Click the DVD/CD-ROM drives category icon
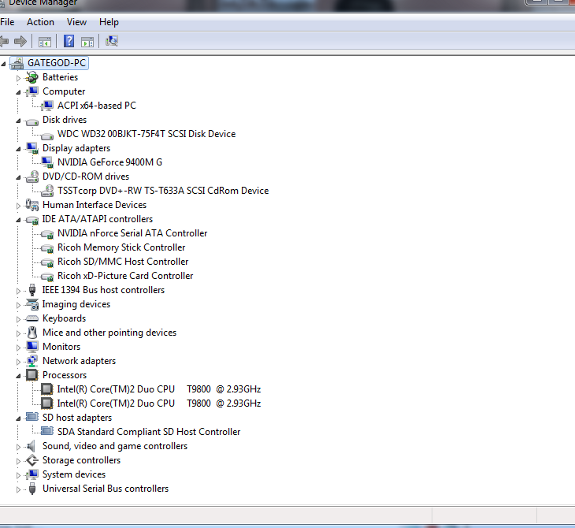The width and height of the screenshot is (575, 528). click(32, 176)
